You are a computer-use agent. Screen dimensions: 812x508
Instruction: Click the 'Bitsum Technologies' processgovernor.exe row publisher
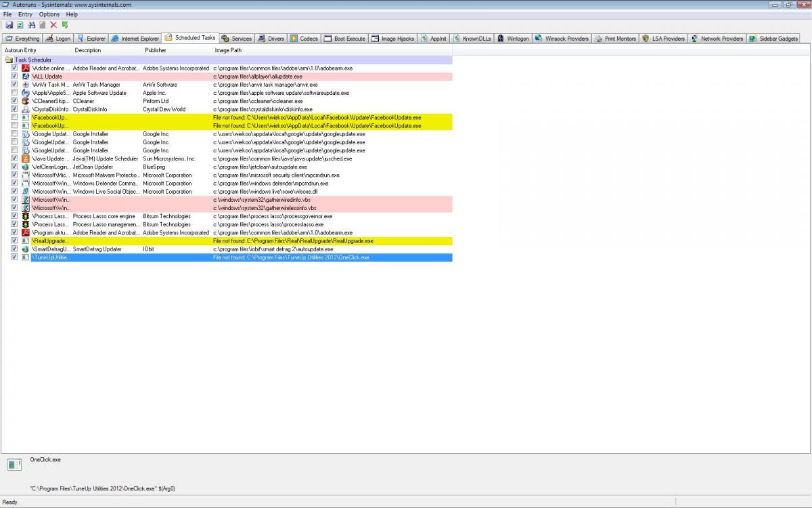(167, 216)
